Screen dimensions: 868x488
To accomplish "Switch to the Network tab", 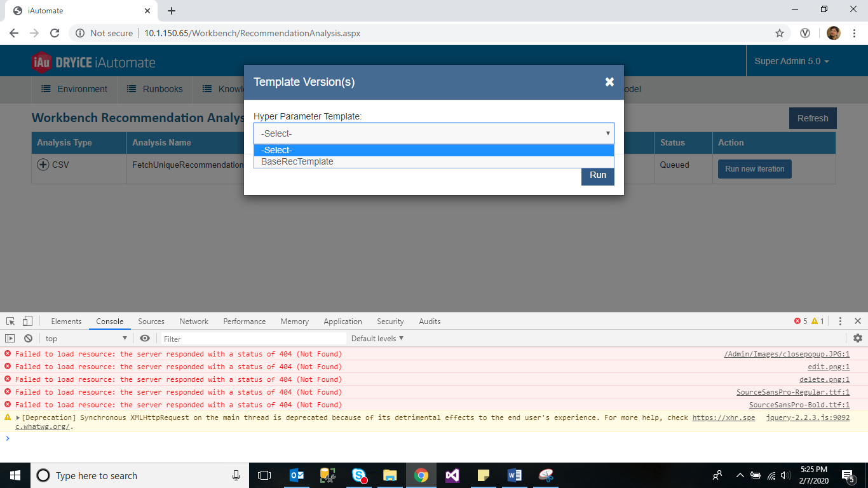I will tap(194, 322).
